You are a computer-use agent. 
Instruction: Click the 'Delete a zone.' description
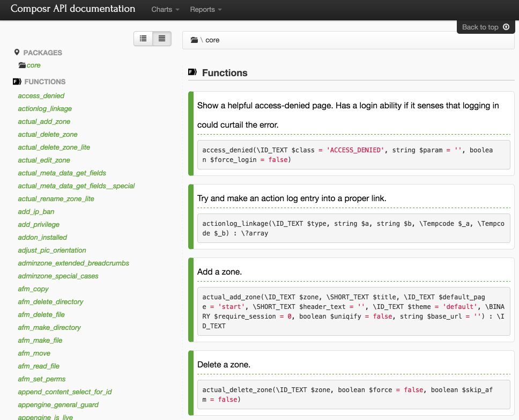point(224,365)
